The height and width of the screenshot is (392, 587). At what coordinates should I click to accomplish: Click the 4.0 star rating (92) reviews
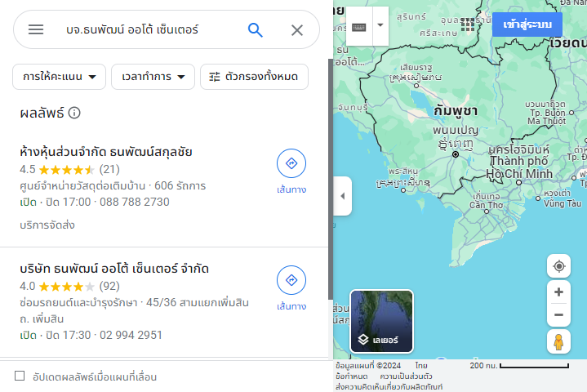coord(69,287)
